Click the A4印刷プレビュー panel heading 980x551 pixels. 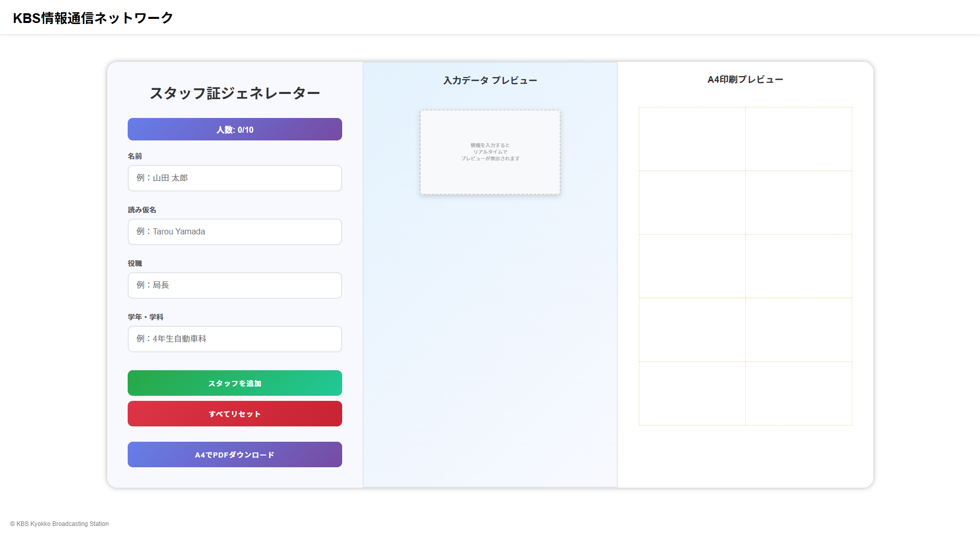click(x=745, y=80)
